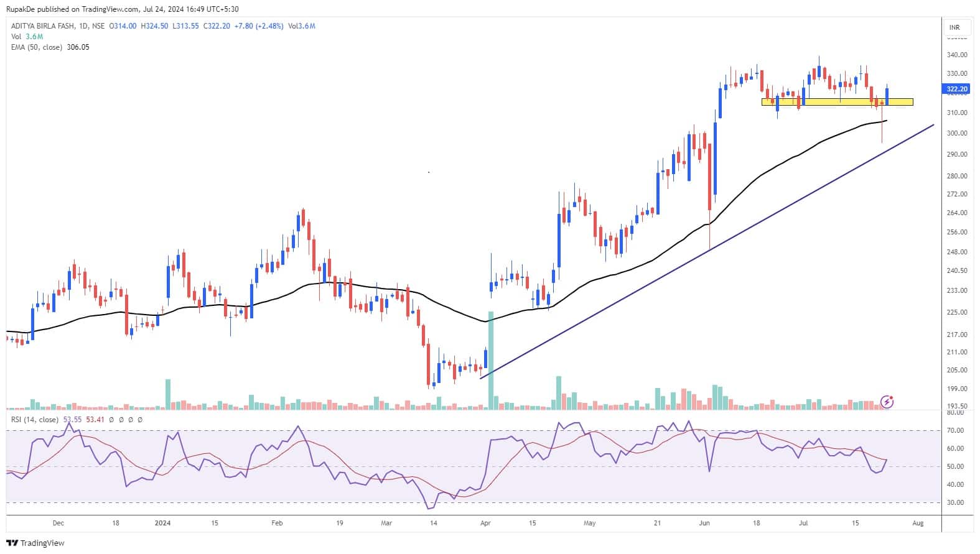Viewport: 980px width, 554px height.
Task: Click the current price tag 322.20 on the axis
Action: tap(956, 89)
